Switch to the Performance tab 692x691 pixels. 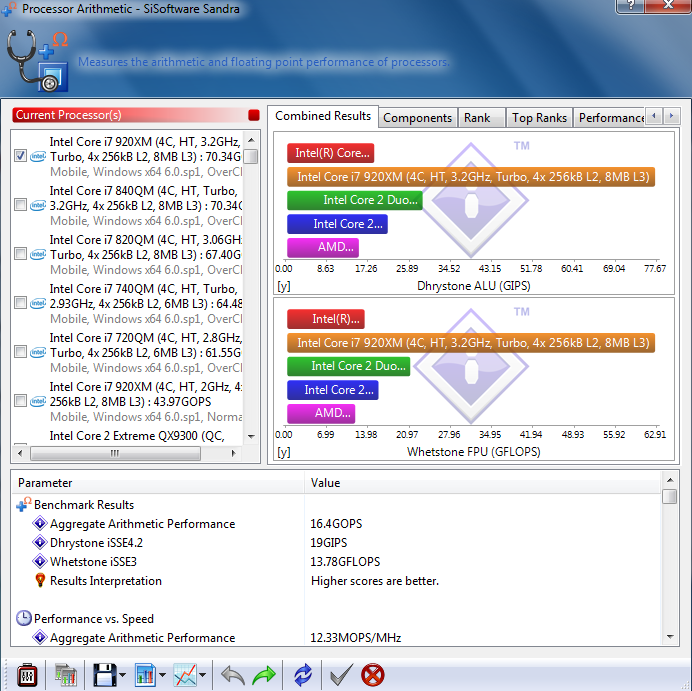[611, 118]
